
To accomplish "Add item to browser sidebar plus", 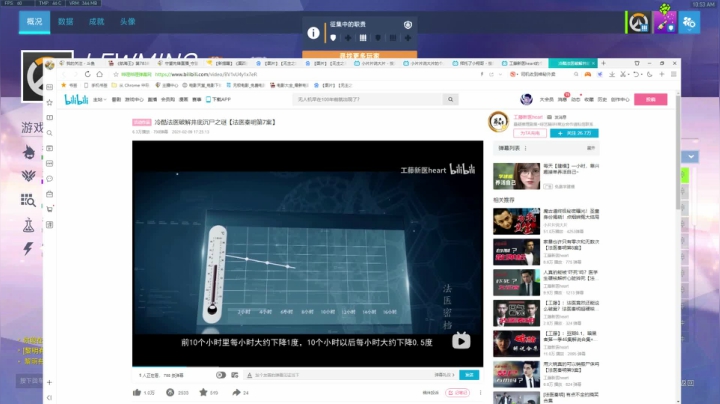I will coord(50,382).
